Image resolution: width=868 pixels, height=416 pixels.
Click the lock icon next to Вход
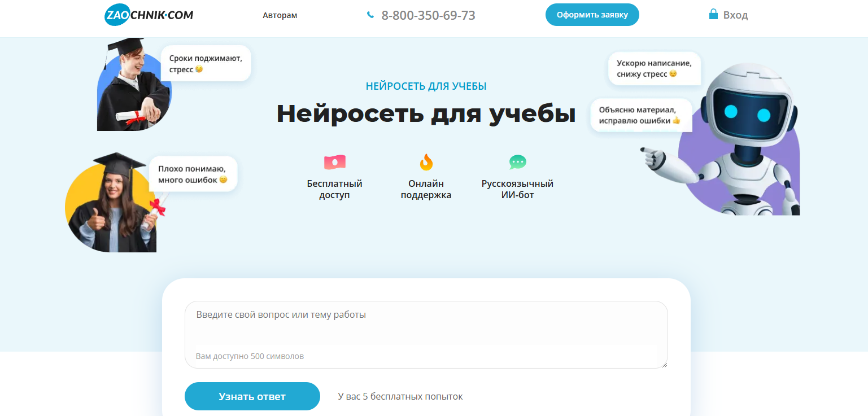click(714, 14)
